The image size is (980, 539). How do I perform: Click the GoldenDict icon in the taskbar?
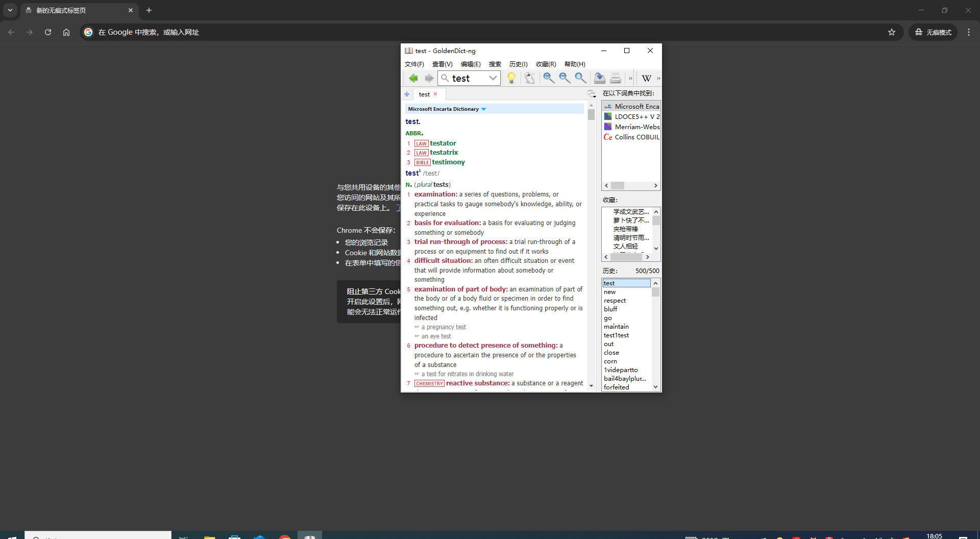310,535
